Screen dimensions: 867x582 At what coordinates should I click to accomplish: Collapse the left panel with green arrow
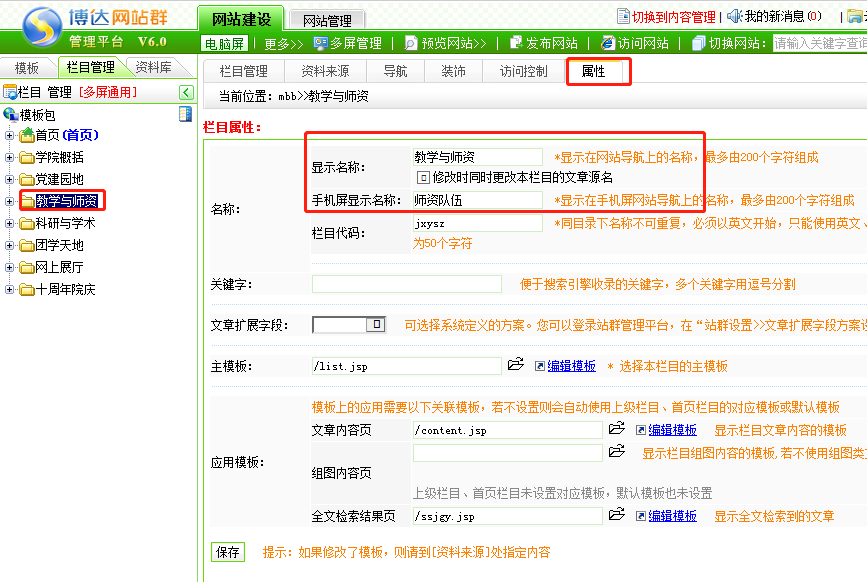186,92
